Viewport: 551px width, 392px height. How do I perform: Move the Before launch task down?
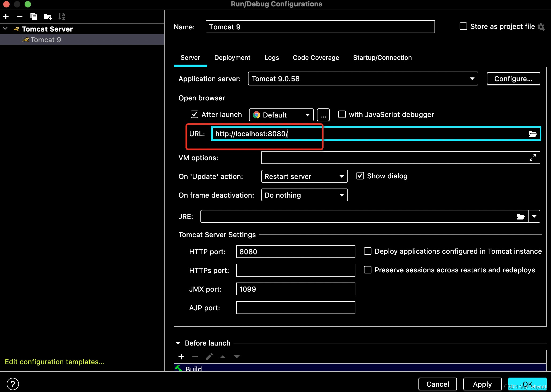coord(237,357)
